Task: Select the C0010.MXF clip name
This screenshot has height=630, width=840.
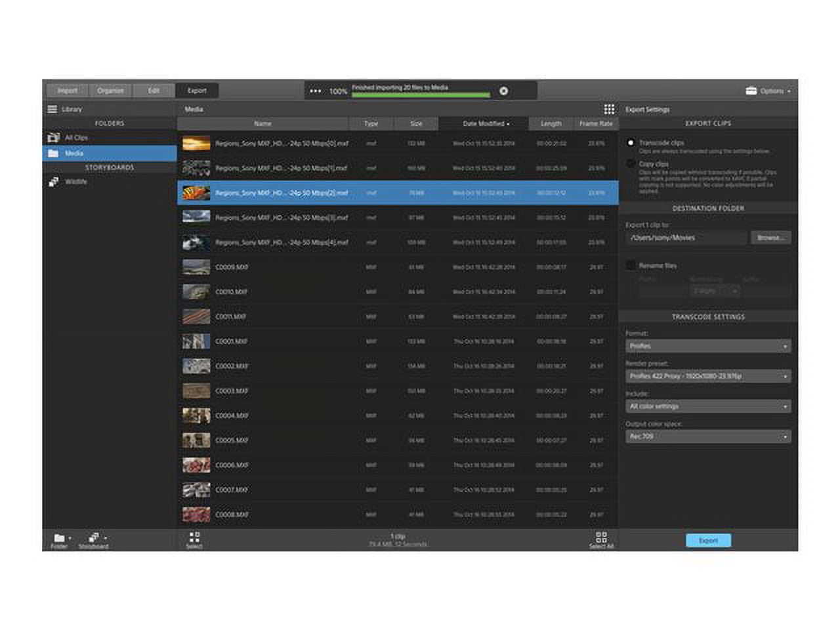Action: pyautogui.click(x=232, y=292)
